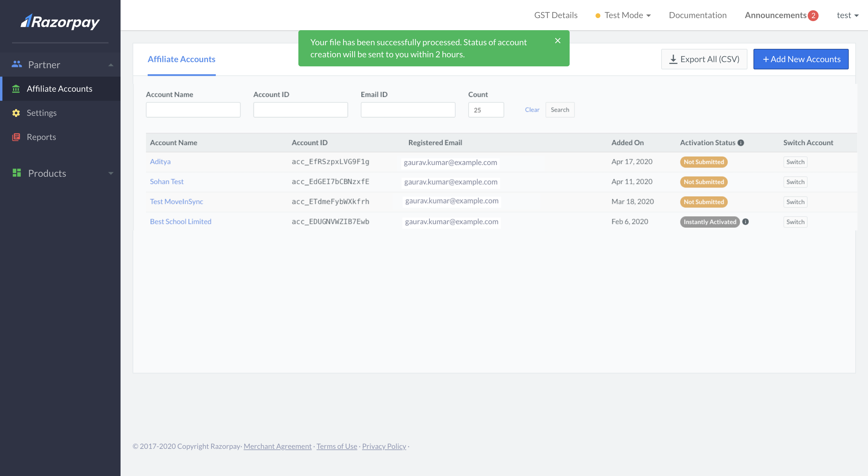Click account ID acc_EDUGNVWZIB7Ewb
Screen dimensions: 868x476
tap(330, 222)
